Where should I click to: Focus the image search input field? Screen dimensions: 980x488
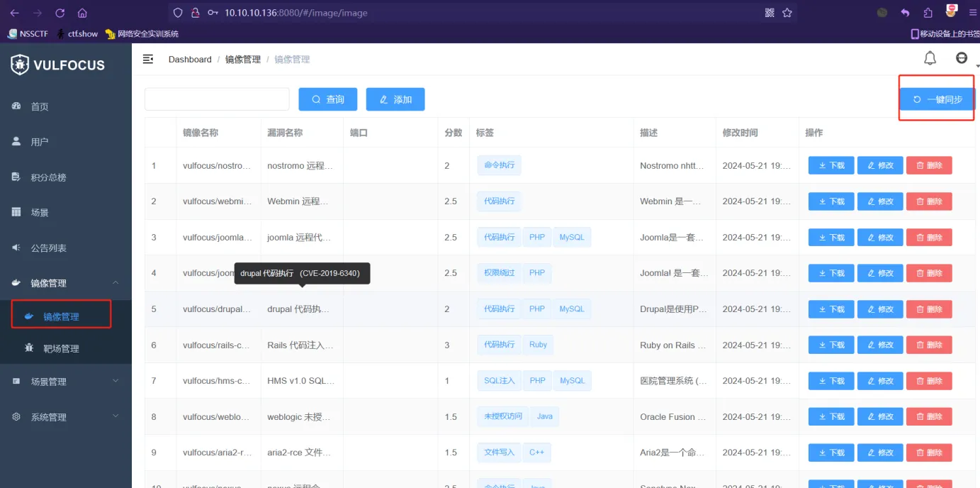[217, 99]
